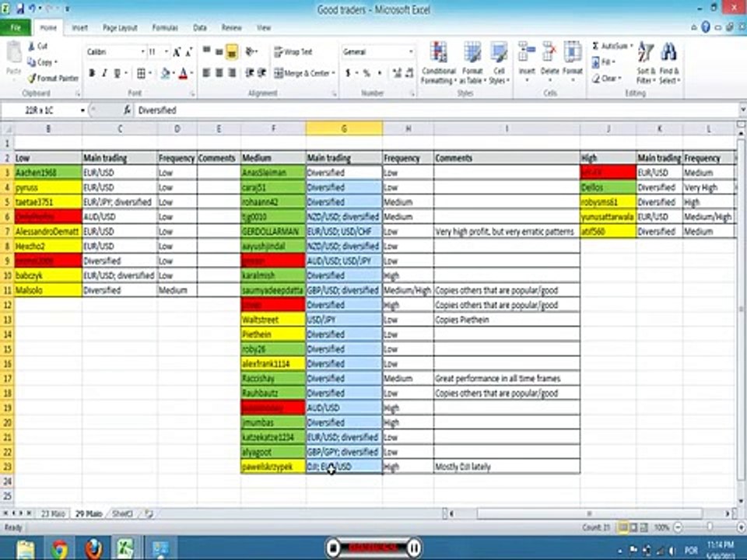The width and height of the screenshot is (747, 560).
Task: Apply Percent Style to cells
Action: click(x=366, y=73)
